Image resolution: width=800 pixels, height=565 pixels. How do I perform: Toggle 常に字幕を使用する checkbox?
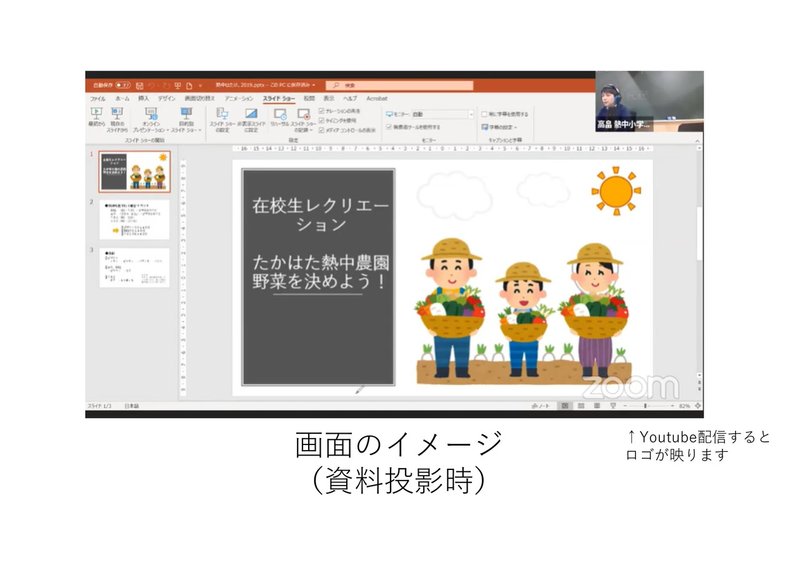485,114
